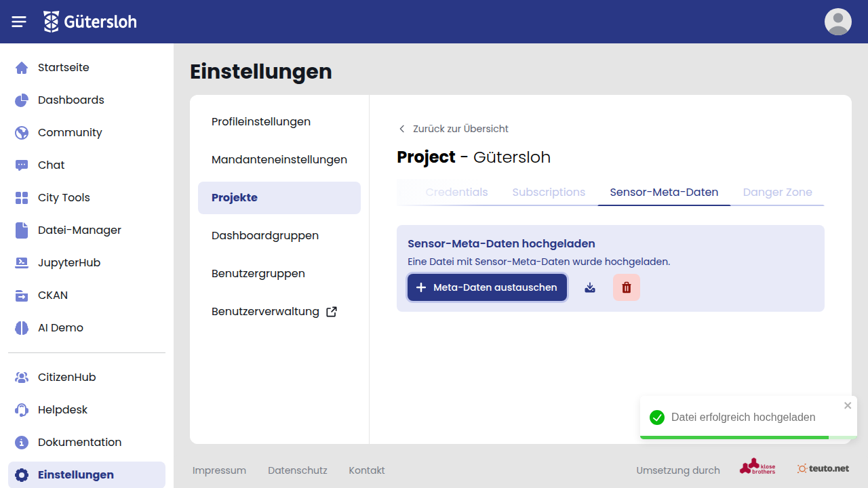
Task: Open the Danger Zone tab
Action: pos(777,192)
